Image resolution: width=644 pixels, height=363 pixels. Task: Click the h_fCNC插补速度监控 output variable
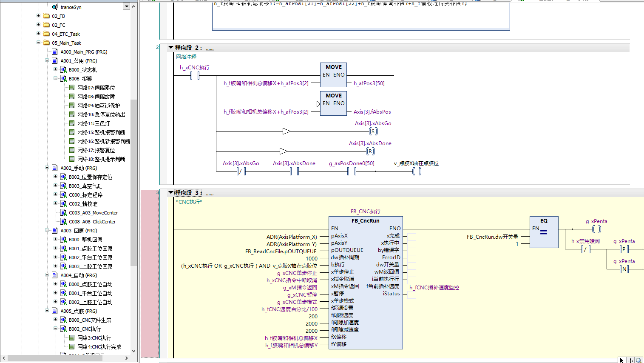pyautogui.click(x=434, y=288)
